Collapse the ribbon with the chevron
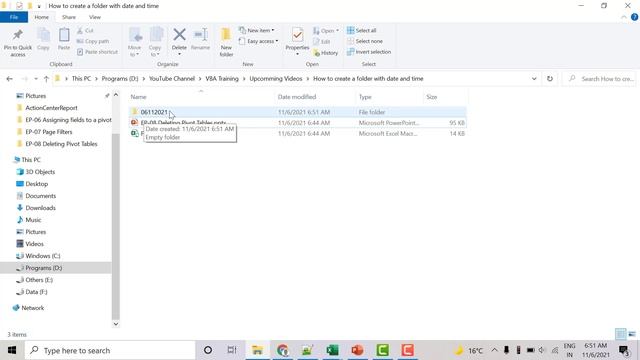 [x=624, y=17]
